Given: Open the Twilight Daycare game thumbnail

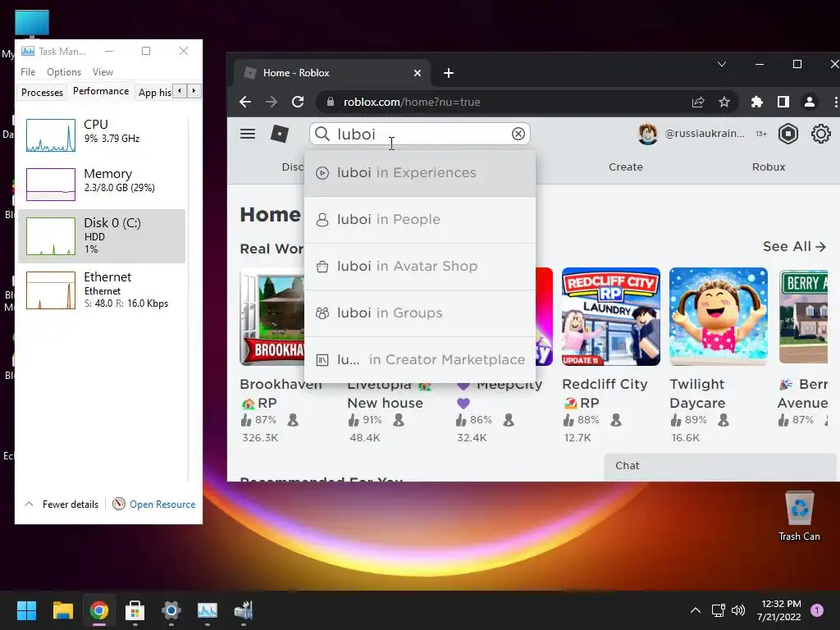Looking at the screenshot, I should pos(719,317).
